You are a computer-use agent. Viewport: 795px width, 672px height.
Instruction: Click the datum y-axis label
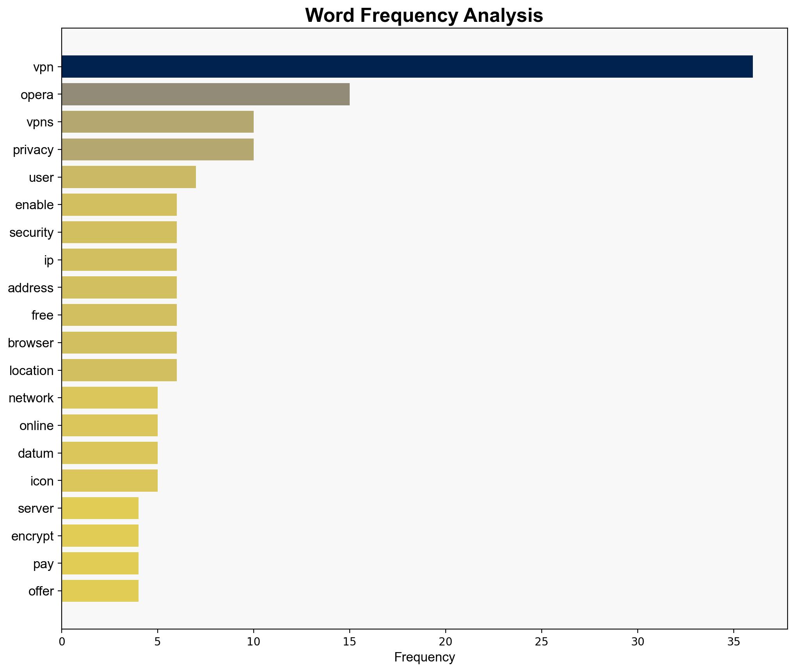(x=36, y=453)
